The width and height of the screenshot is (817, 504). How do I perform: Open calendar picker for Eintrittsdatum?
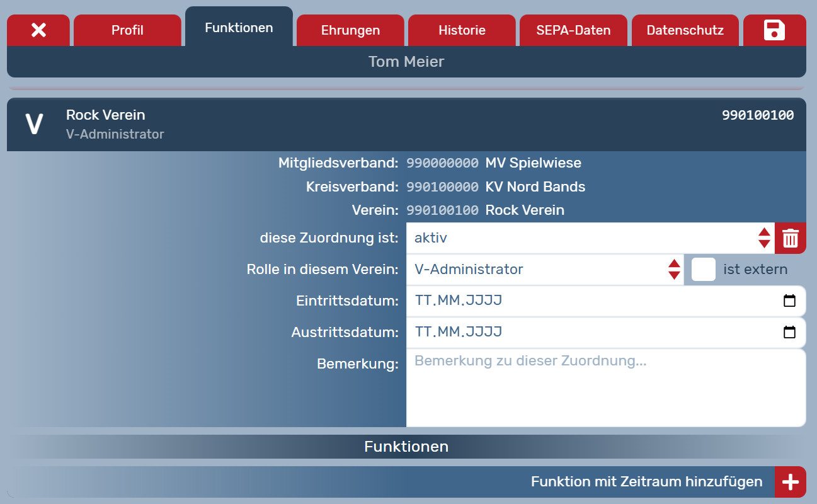pos(789,301)
